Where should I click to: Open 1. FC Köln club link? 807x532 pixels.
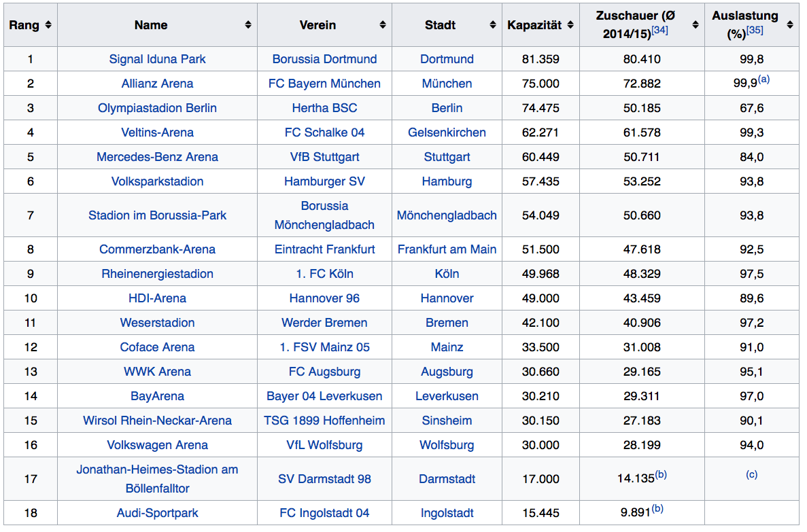324,274
